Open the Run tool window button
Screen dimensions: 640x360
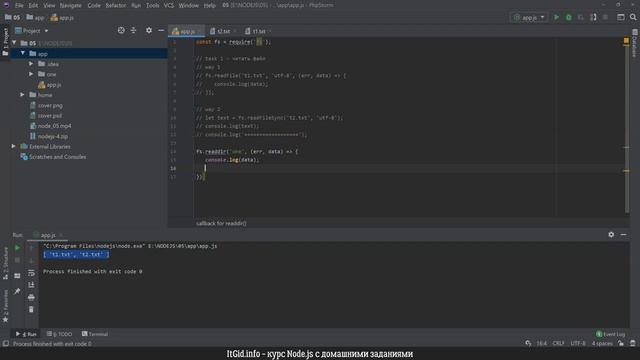pyautogui.click(x=26, y=334)
